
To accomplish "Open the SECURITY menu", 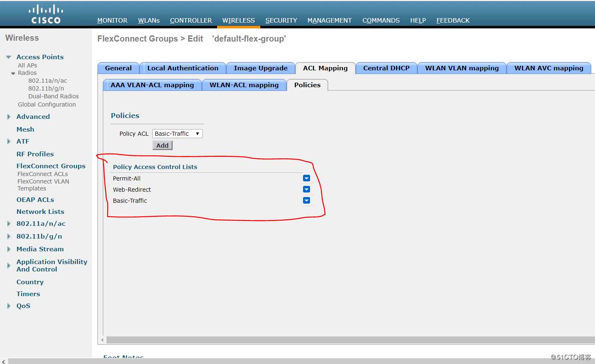I will click(281, 20).
